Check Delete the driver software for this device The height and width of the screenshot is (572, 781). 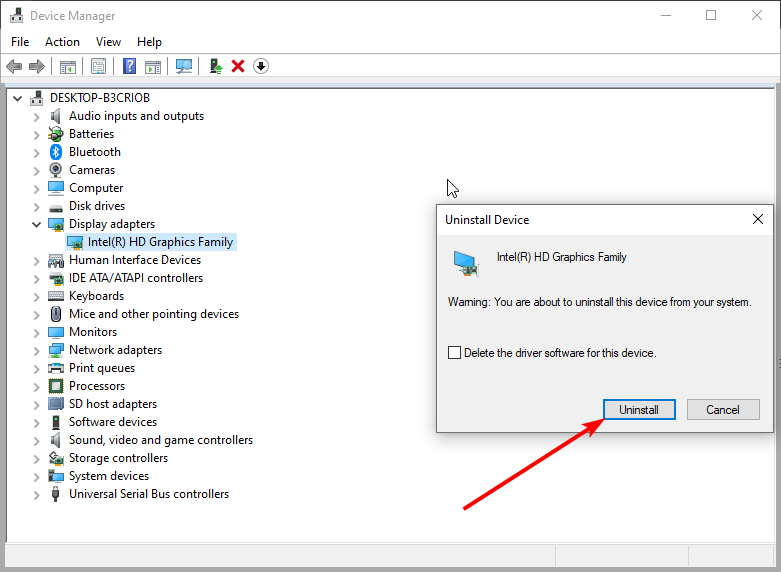(454, 353)
